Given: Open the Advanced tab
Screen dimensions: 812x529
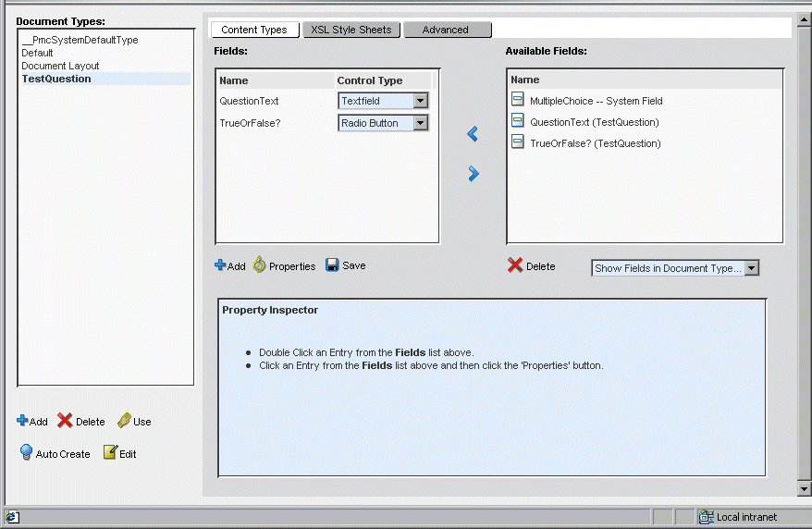Looking at the screenshot, I should click(x=446, y=30).
